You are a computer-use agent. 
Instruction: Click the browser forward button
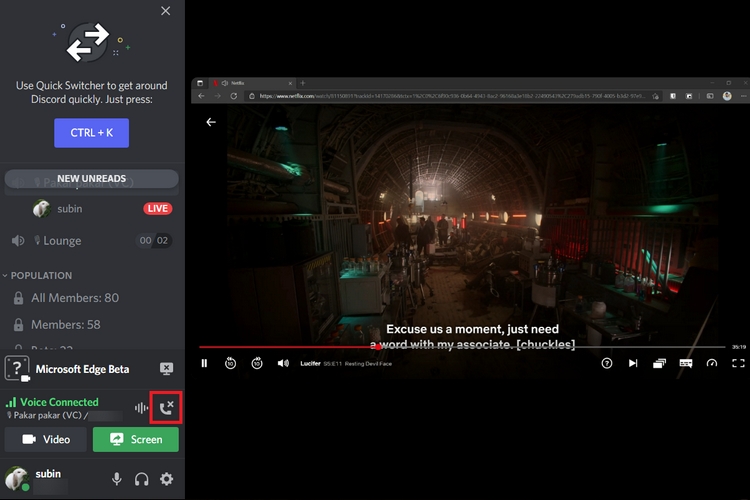point(218,96)
